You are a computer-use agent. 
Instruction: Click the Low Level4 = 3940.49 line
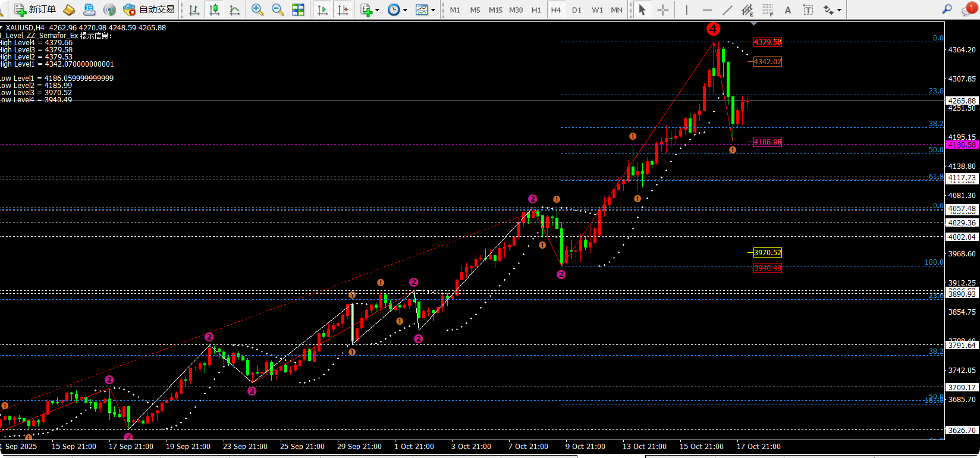(36, 100)
